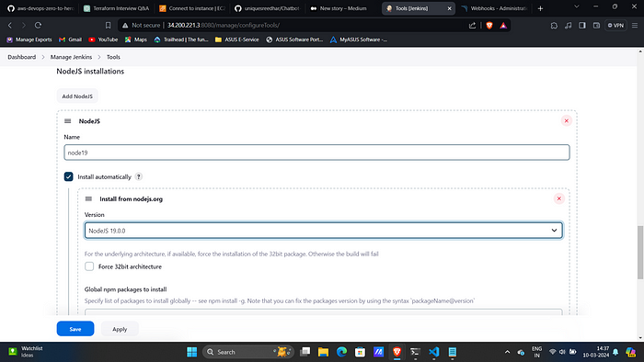Open the Brave Wallet icon
Viewport: 644px width, 362px height.
[596, 26]
